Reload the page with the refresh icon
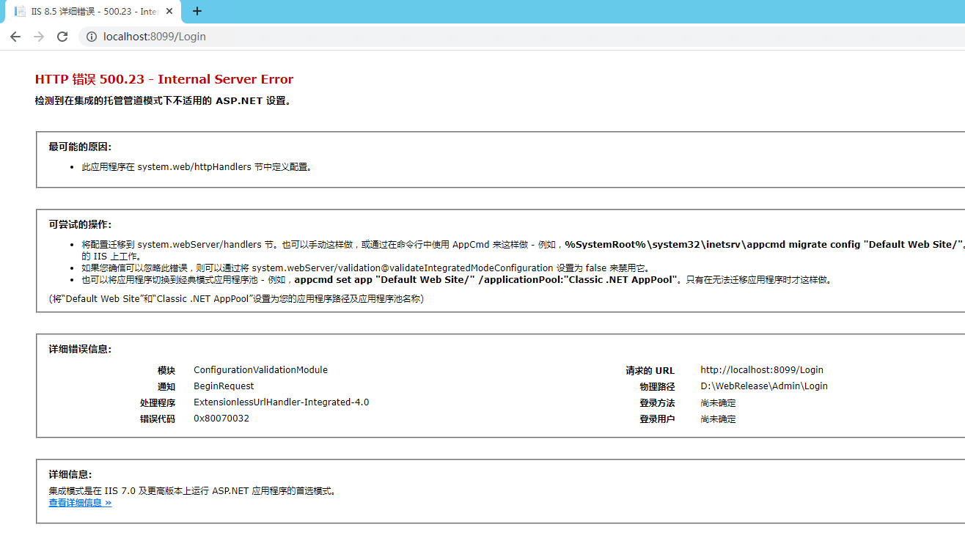Image resolution: width=965 pixels, height=560 pixels. click(x=62, y=37)
